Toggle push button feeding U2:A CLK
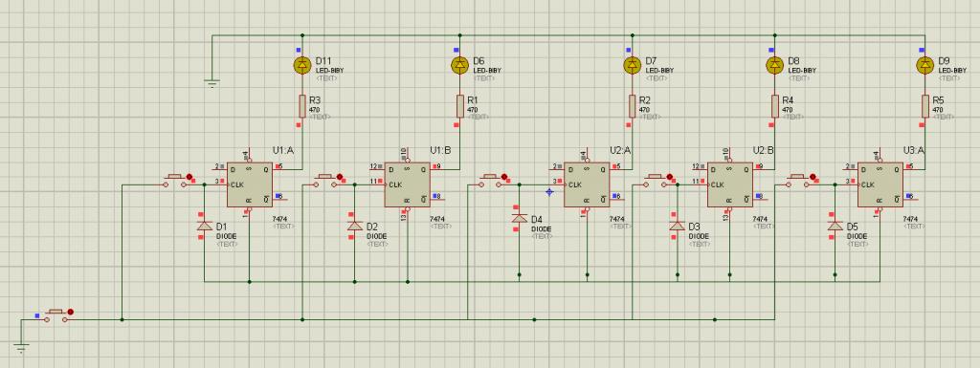Image resolution: width=980 pixels, height=368 pixels. point(494,181)
